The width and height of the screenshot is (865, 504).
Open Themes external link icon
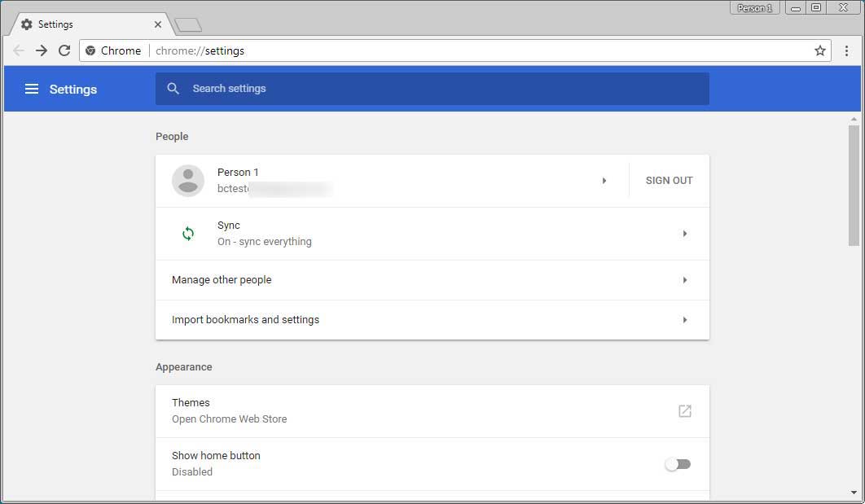(x=685, y=411)
